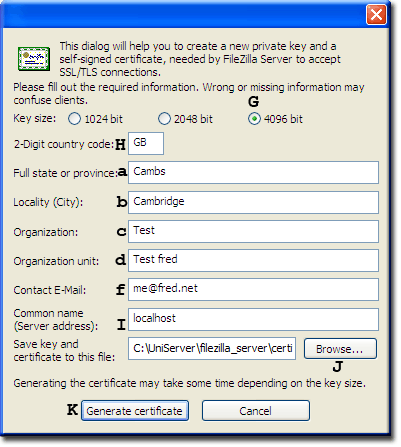This screenshot has height=447, width=401.
Task: Click the certificate save file path field
Action: (x=212, y=348)
